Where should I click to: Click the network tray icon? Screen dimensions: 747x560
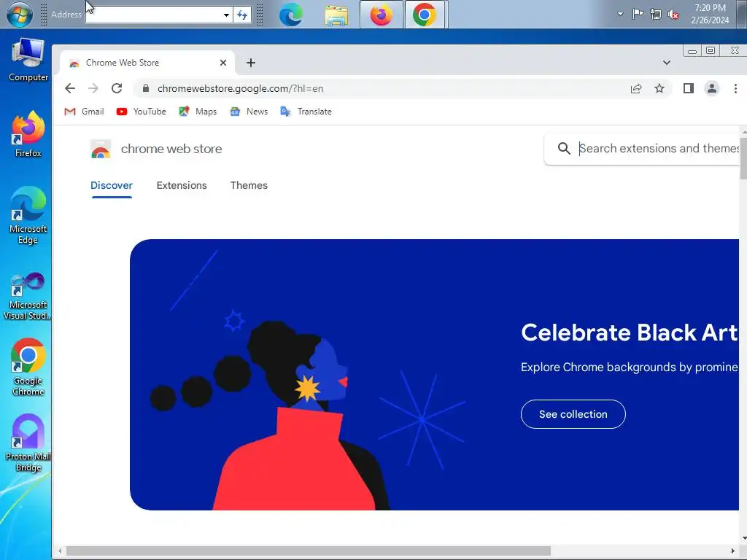[656, 14]
